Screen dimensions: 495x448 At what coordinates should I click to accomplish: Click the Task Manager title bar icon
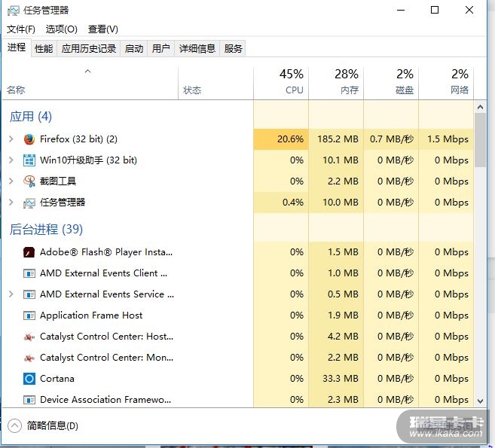pos(14,11)
